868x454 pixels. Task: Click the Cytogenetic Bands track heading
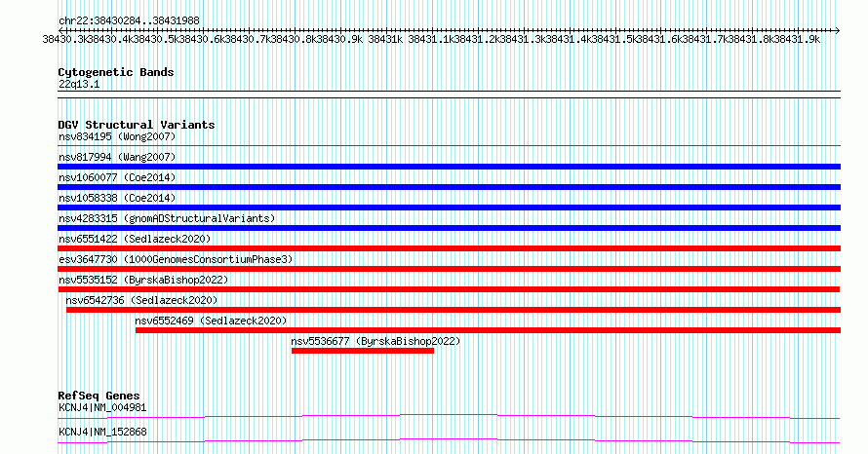click(116, 72)
